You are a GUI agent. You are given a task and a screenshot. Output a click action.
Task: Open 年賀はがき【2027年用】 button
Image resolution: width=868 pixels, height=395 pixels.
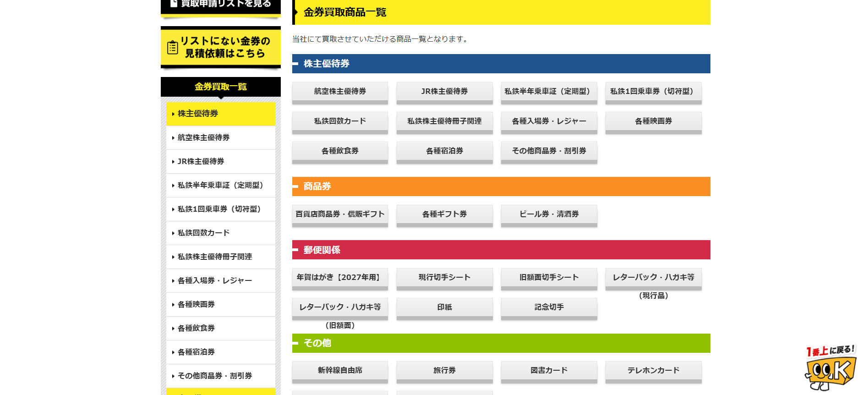point(340,279)
